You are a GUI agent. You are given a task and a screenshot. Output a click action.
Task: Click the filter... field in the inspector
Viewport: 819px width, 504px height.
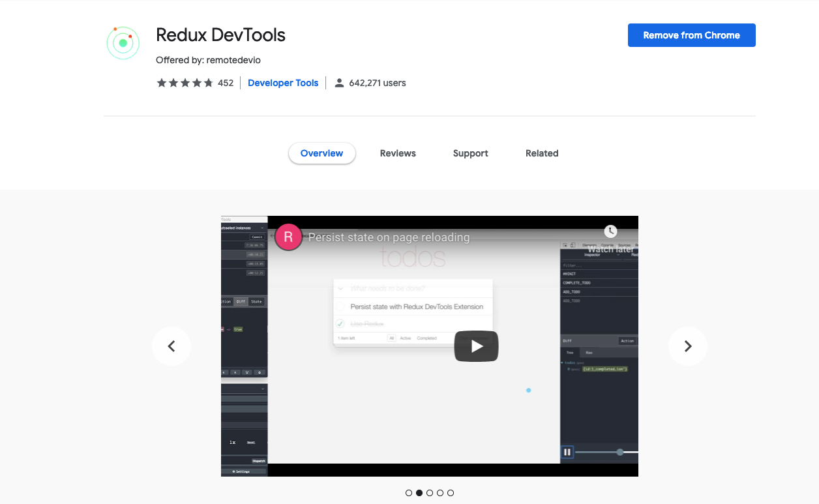pos(599,265)
